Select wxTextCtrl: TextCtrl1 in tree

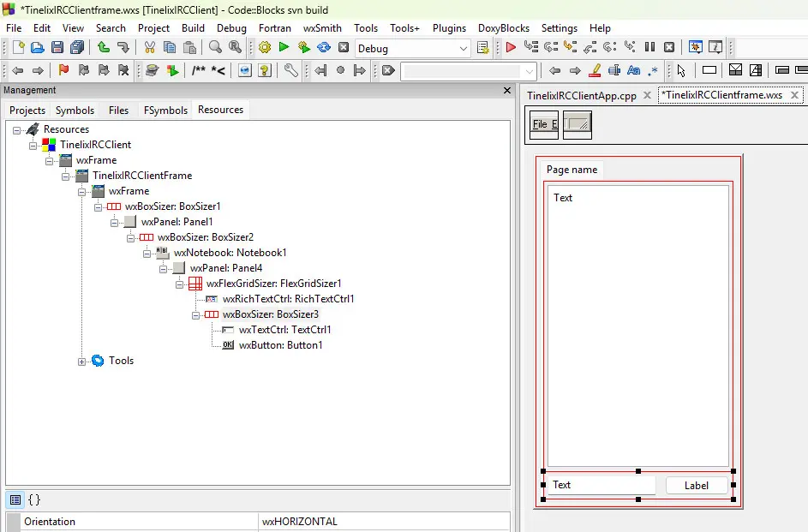[x=284, y=330]
